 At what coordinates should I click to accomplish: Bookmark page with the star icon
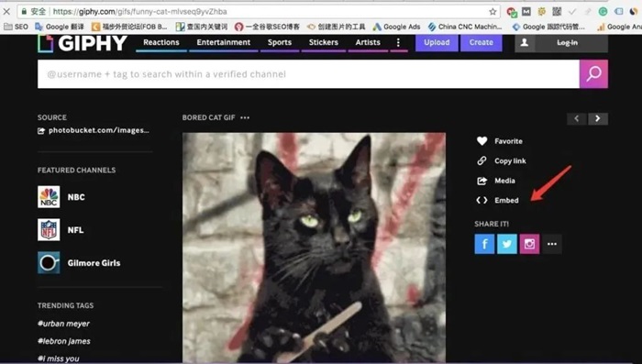click(x=493, y=12)
